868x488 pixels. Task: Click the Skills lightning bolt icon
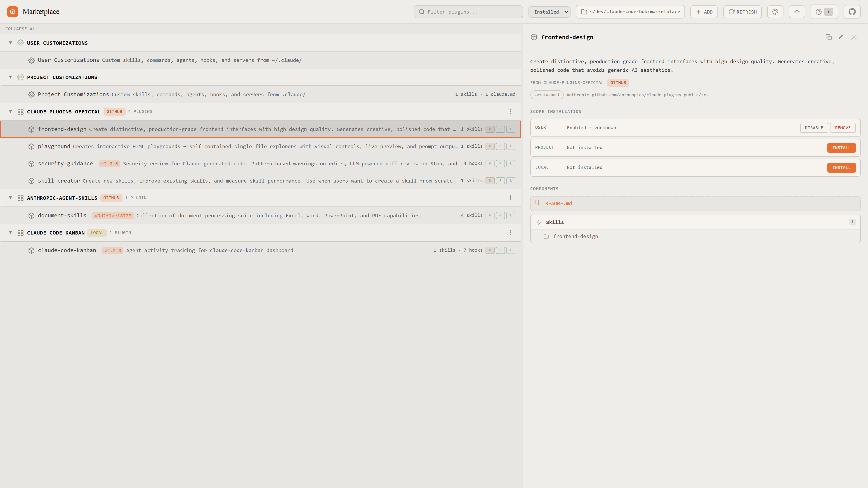(x=539, y=222)
